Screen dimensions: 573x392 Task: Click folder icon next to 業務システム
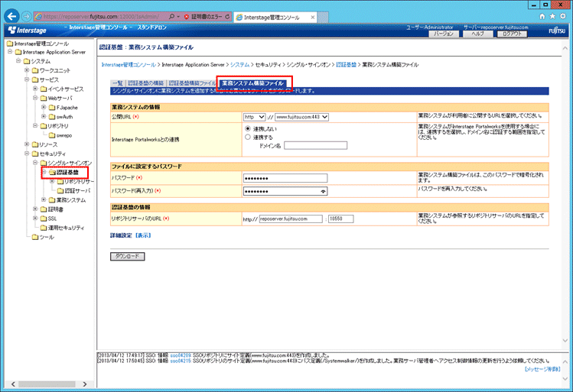(x=52, y=200)
